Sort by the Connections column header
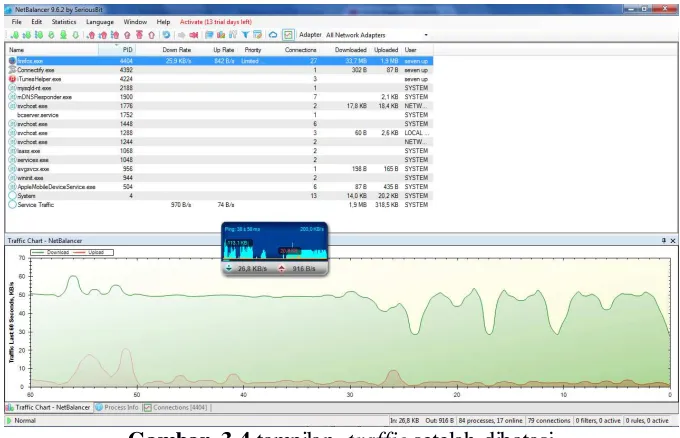The image size is (680, 438). (x=294, y=50)
